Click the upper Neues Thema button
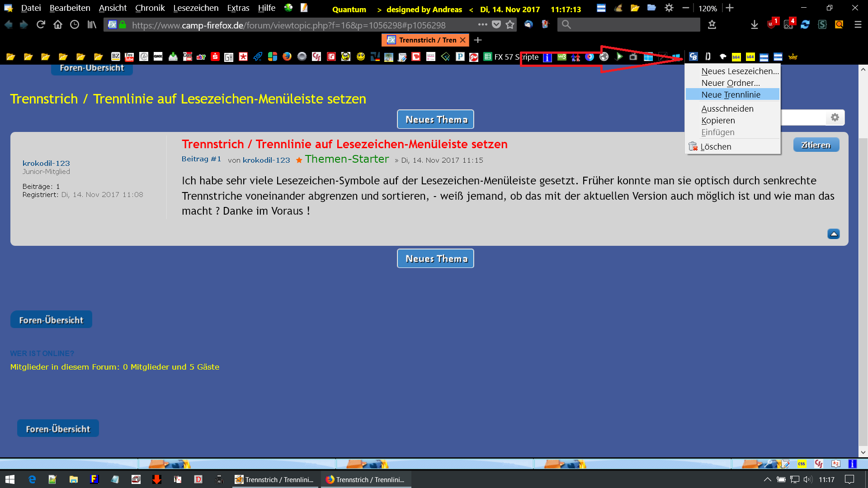The image size is (868, 488). click(x=435, y=119)
